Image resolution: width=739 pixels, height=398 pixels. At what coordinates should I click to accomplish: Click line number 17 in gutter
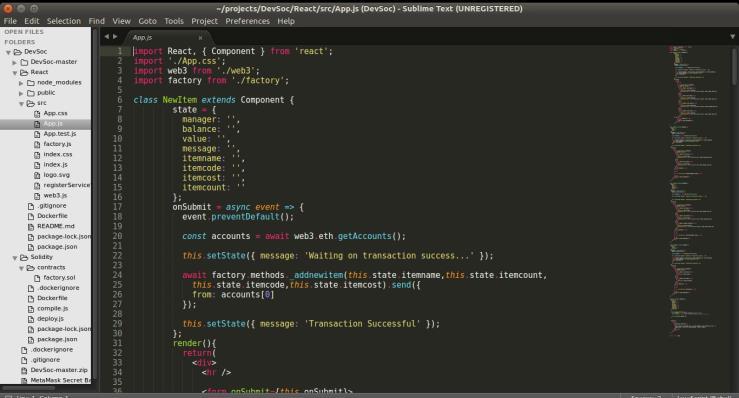pos(118,207)
